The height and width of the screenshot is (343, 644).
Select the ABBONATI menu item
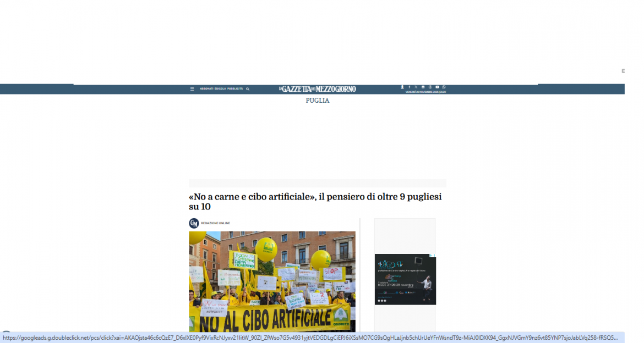(x=206, y=88)
